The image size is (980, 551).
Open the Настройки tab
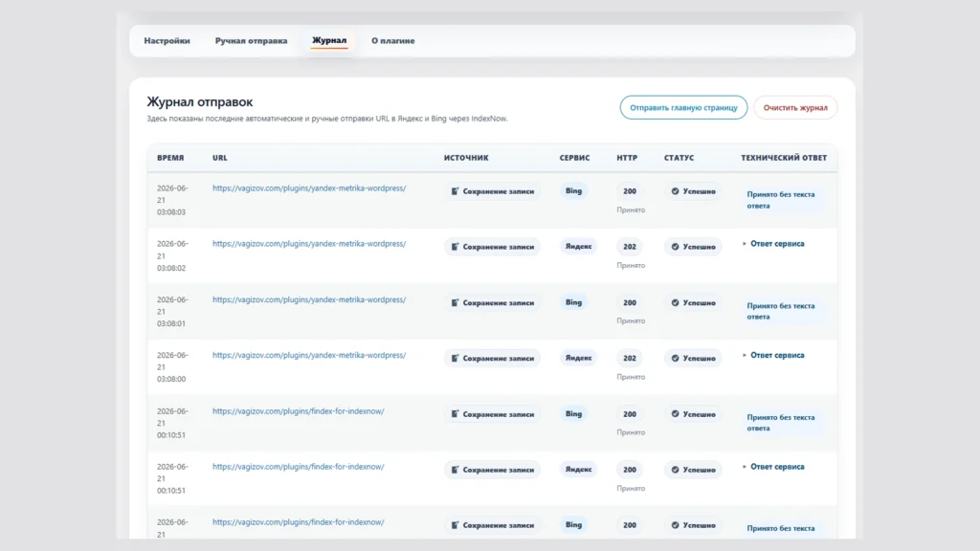(x=167, y=40)
